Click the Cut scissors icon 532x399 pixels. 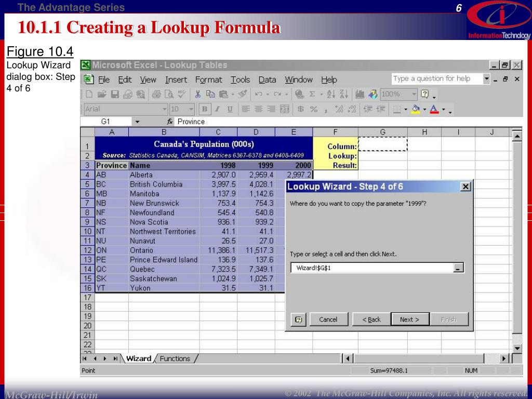pos(198,95)
